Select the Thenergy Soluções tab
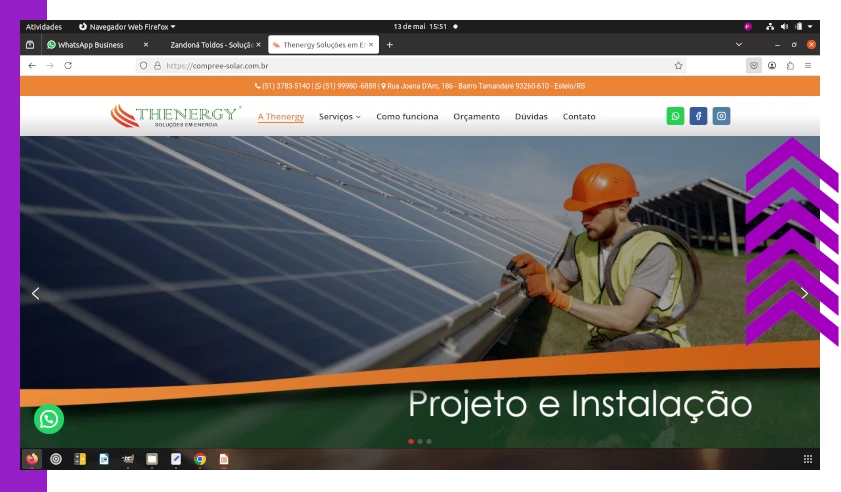This screenshot has width=841, height=492. pyautogui.click(x=323, y=45)
